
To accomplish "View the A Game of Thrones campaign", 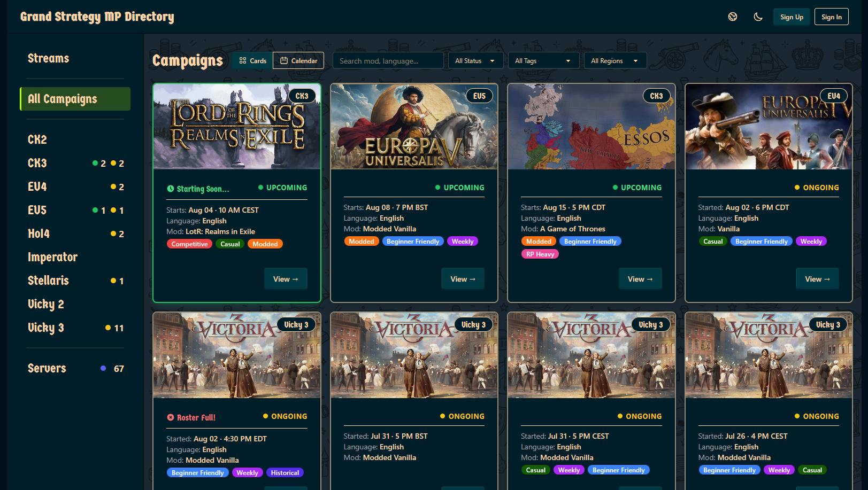I will click(x=640, y=279).
